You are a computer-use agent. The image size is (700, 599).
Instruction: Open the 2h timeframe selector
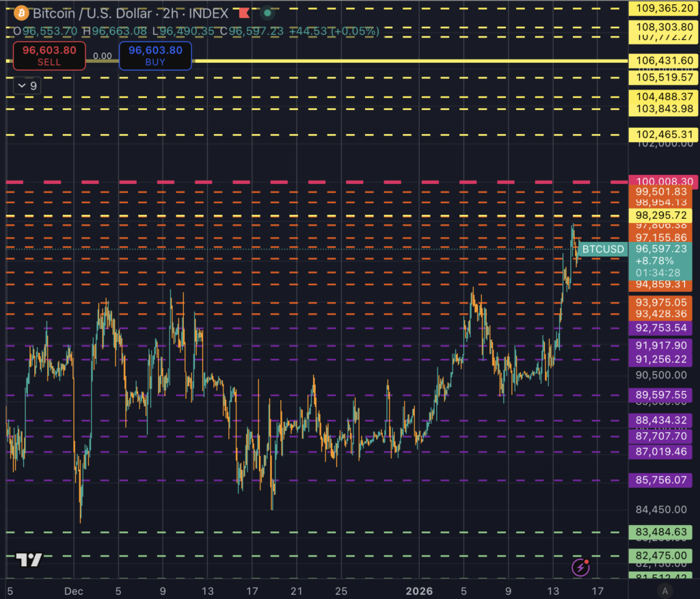(172, 13)
